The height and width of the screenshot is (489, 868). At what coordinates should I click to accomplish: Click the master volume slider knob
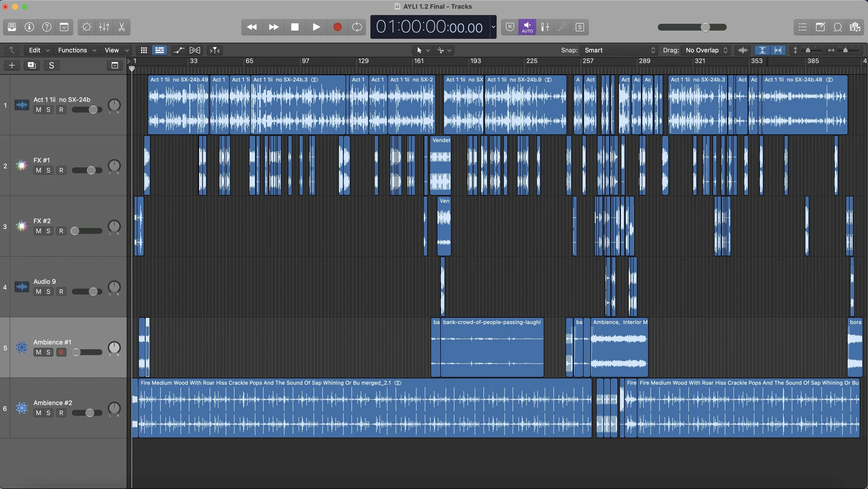[705, 27]
